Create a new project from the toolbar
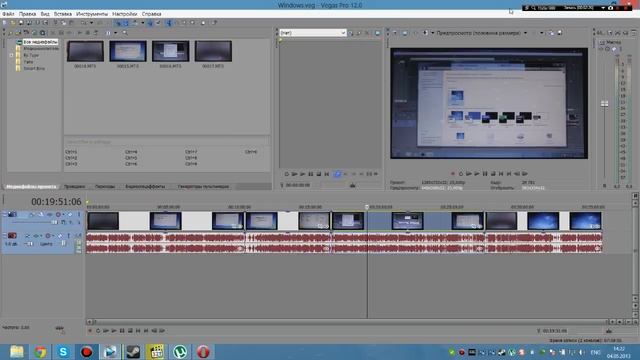The height and width of the screenshot is (360, 640). [x=5, y=23]
